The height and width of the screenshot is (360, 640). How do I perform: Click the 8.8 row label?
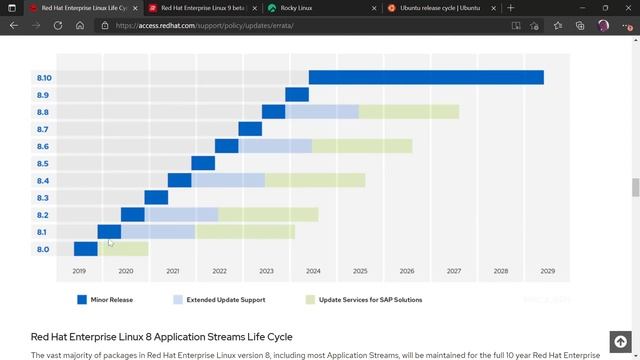(43, 112)
